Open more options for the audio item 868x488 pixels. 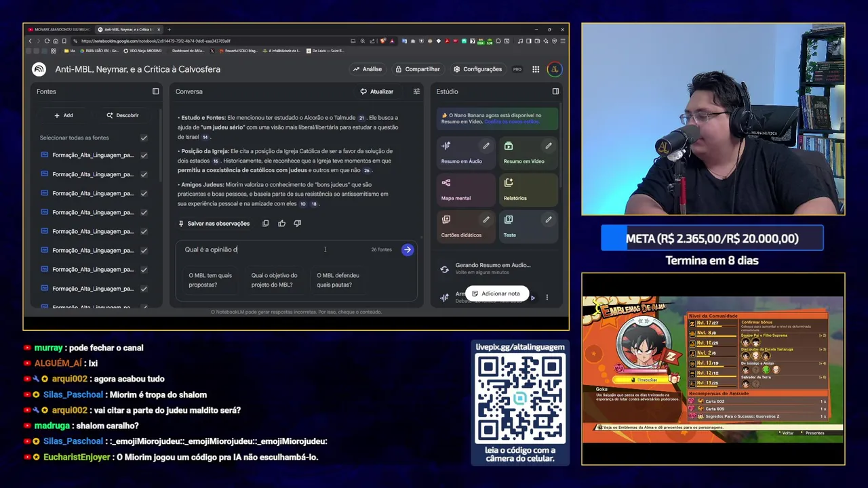(x=547, y=298)
